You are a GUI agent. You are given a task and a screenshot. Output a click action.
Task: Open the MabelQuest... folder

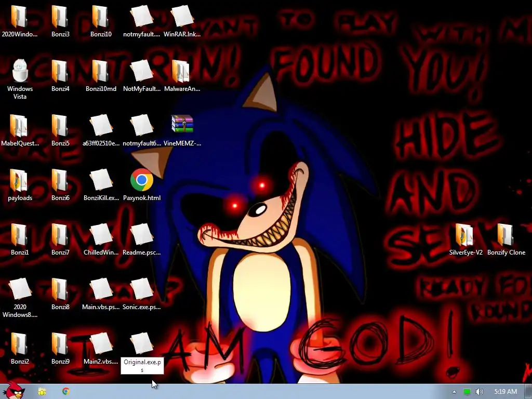tap(19, 126)
